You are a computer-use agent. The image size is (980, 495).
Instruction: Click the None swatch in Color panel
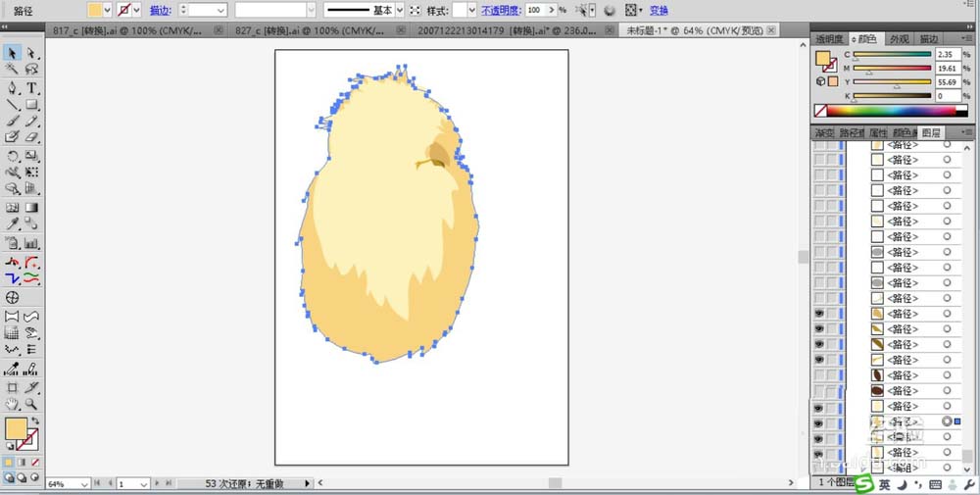coord(820,111)
